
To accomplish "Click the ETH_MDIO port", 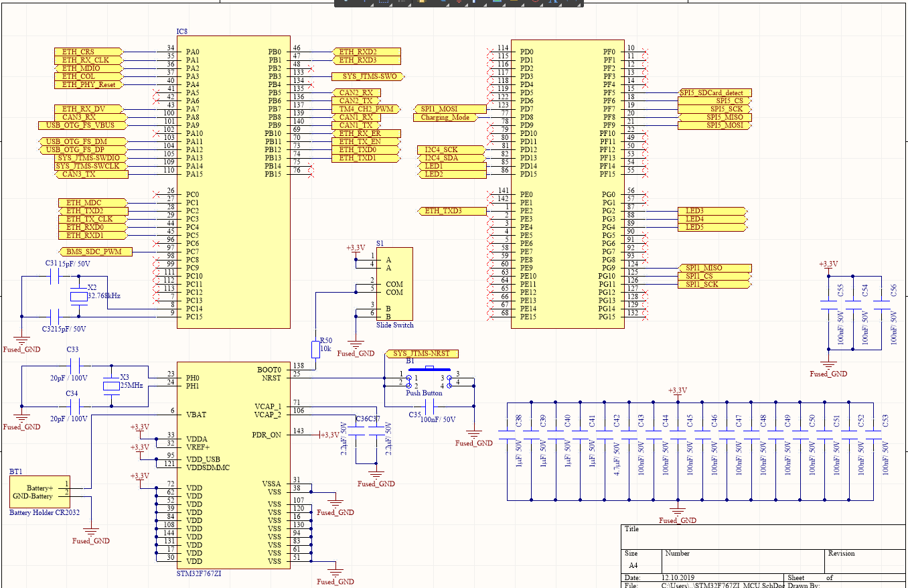I will point(88,68).
